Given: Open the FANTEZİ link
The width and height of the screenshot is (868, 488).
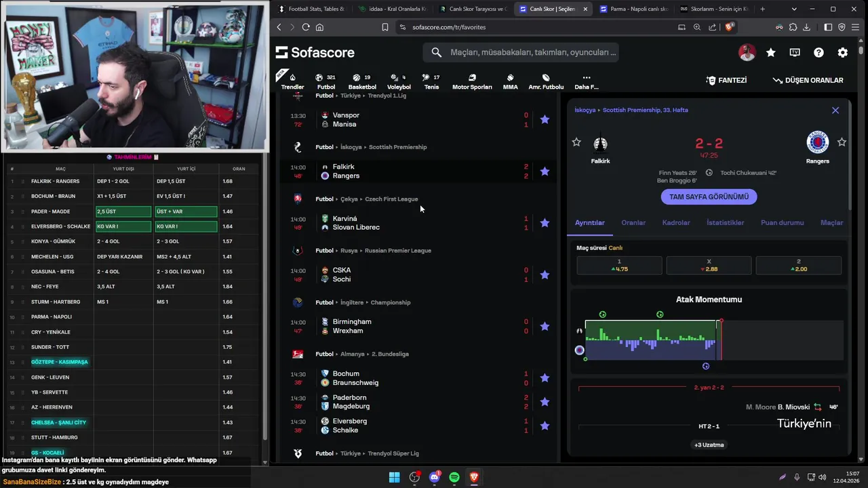Looking at the screenshot, I should (726, 80).
